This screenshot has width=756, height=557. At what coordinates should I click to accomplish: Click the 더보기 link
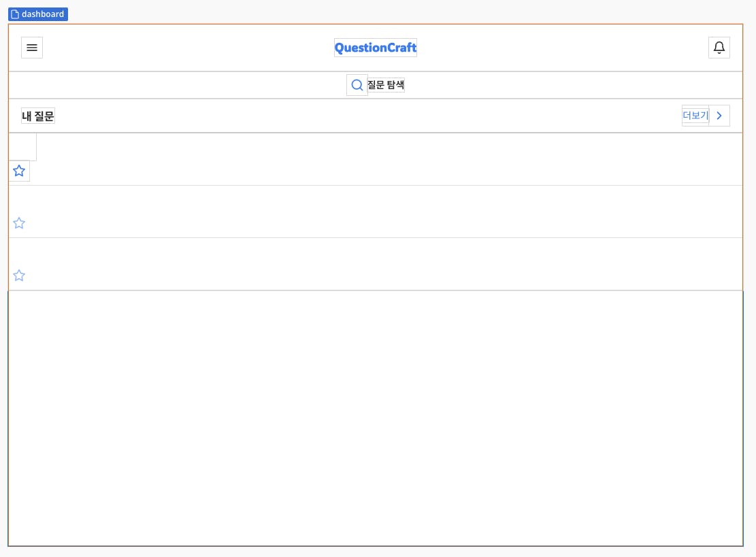695,116
